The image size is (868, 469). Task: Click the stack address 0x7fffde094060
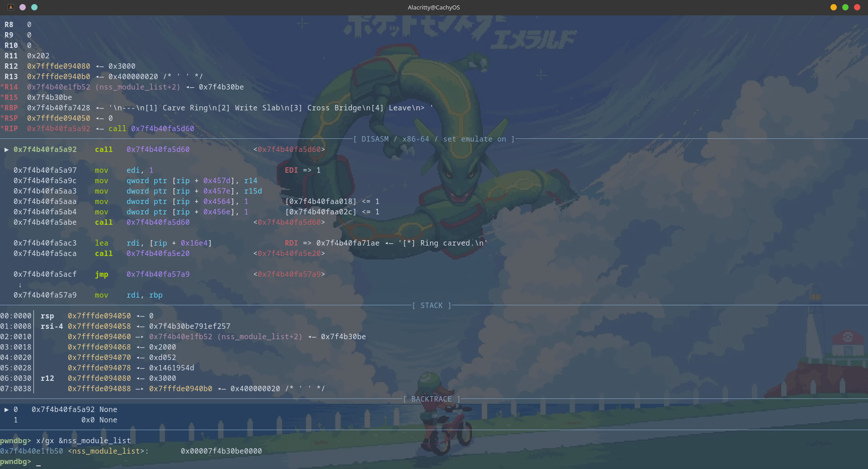point(99,336)
